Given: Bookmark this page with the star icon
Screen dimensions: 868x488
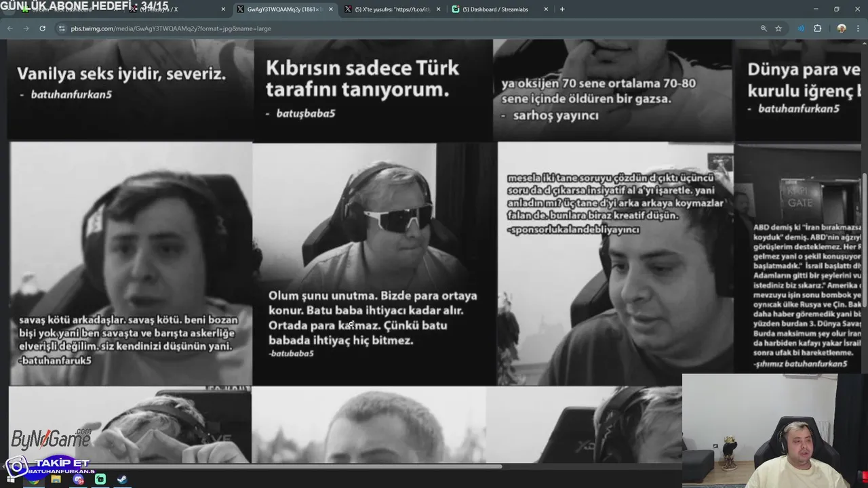Looking at the screenshot, I should (778, 28).
